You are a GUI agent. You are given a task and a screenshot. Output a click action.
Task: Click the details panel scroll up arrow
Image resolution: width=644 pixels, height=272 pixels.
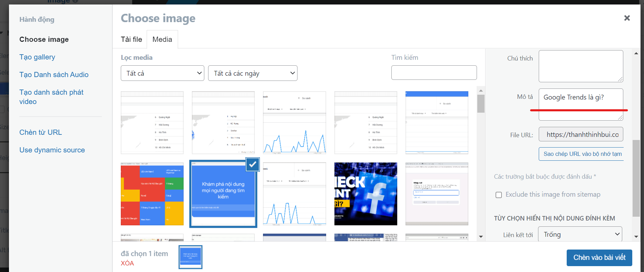click(x=636, y=53)
